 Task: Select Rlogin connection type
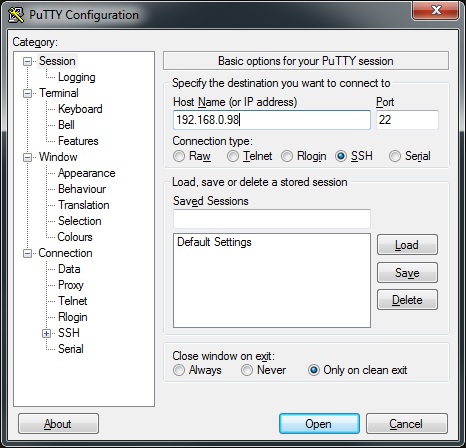tap(287, 156)
